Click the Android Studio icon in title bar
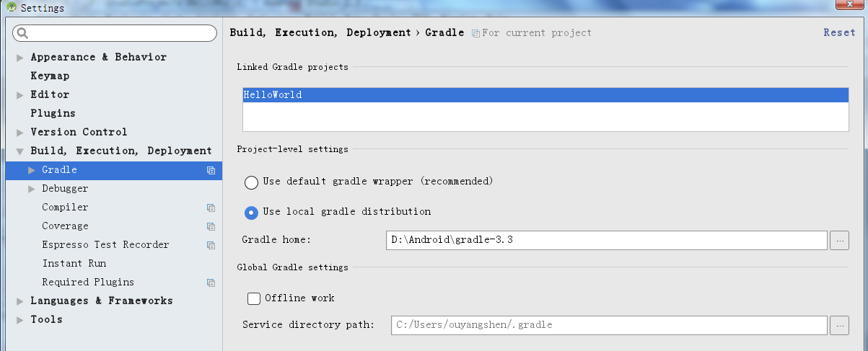This screenshot has width=868, height=351. (x=12, y=8)
